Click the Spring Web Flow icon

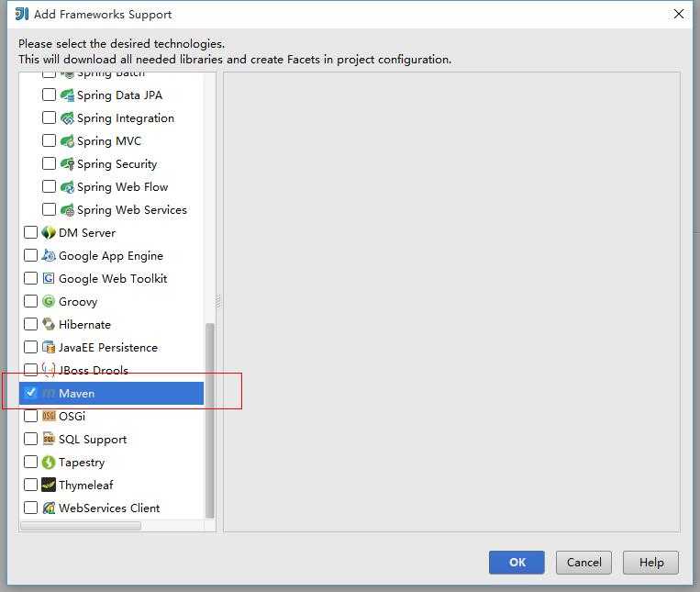point(67,187)
